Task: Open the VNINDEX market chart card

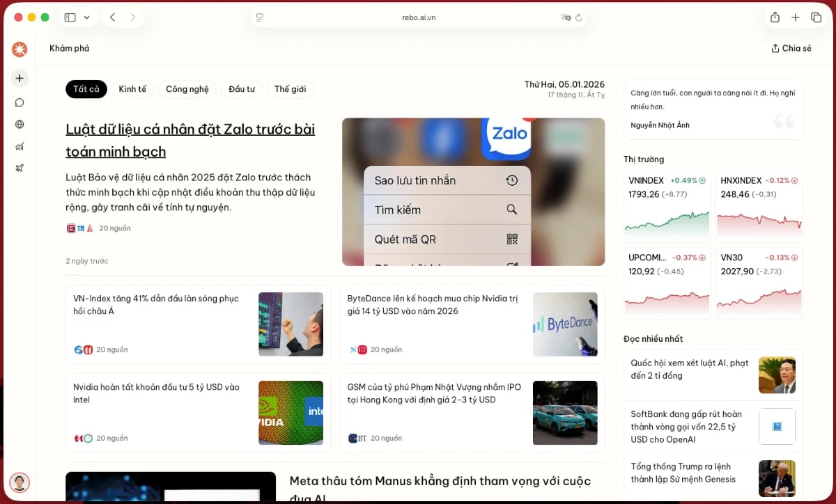Action: (x=667, y=205)
